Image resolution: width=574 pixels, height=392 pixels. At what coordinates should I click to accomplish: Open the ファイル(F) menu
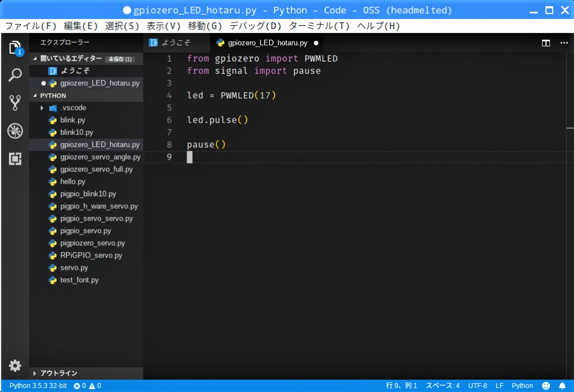click(31, 26)
